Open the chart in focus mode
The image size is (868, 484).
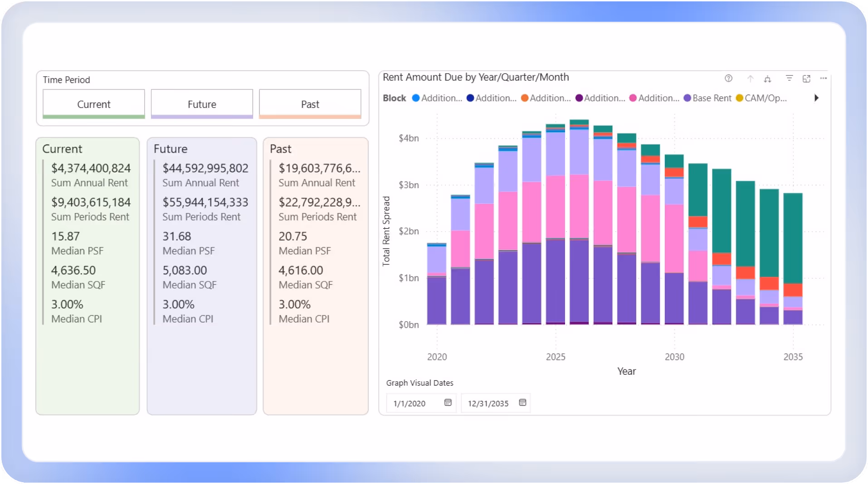[807, 78]
